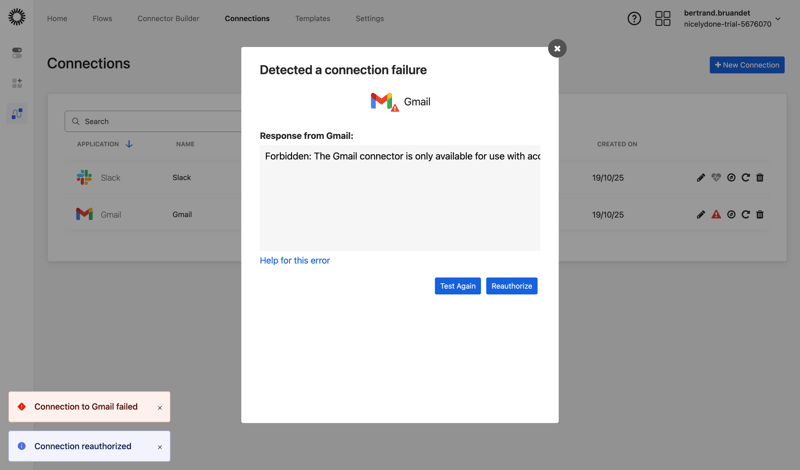The width and height of the screenshot is (800, 470).
Task: Click the 'Connection reauthorized' message
Action: (x=83, y=446)
